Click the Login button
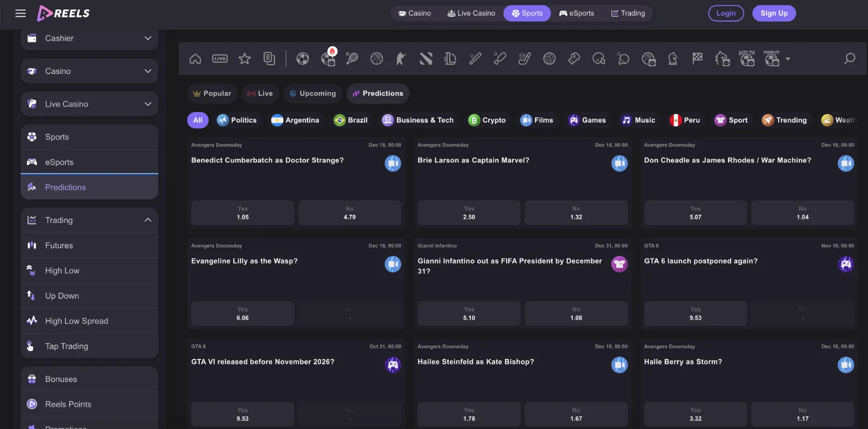Image resolution: width=868 pixels, height=429 pixels. (726, 13)
